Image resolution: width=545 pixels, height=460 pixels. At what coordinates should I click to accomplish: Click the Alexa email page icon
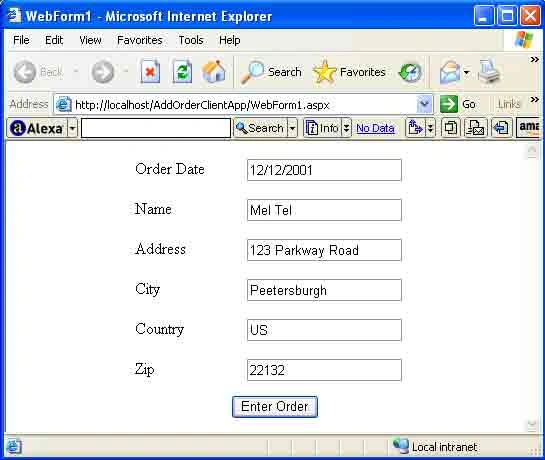475,128
